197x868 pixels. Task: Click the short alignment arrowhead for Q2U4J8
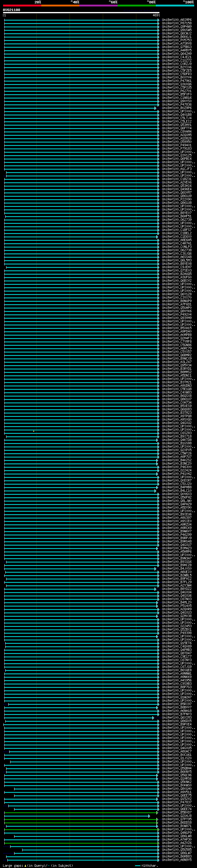point(149,816)
